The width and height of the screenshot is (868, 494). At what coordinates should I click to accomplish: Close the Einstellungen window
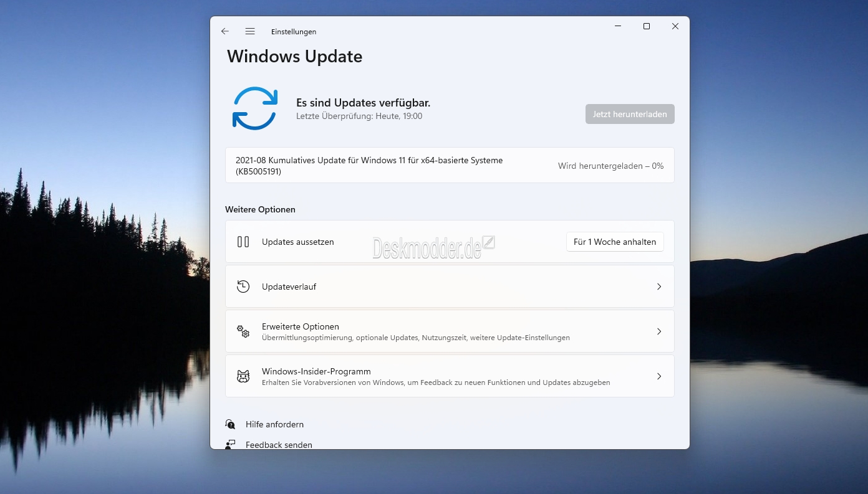pyautogui.click(x=675, y=26)
